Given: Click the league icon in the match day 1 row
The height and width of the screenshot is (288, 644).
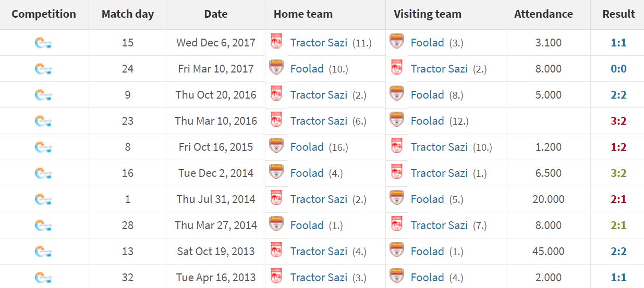Looking at the screenshot, I should tap(43, 199).
